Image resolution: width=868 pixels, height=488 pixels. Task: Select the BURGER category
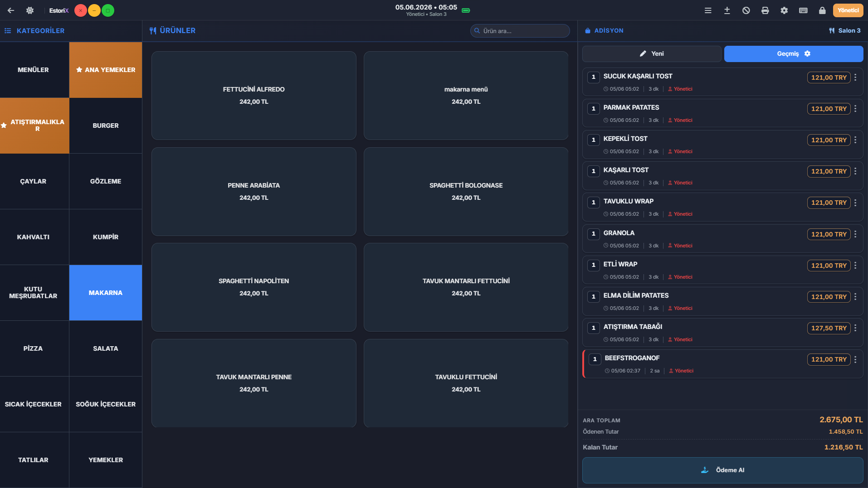106,126
